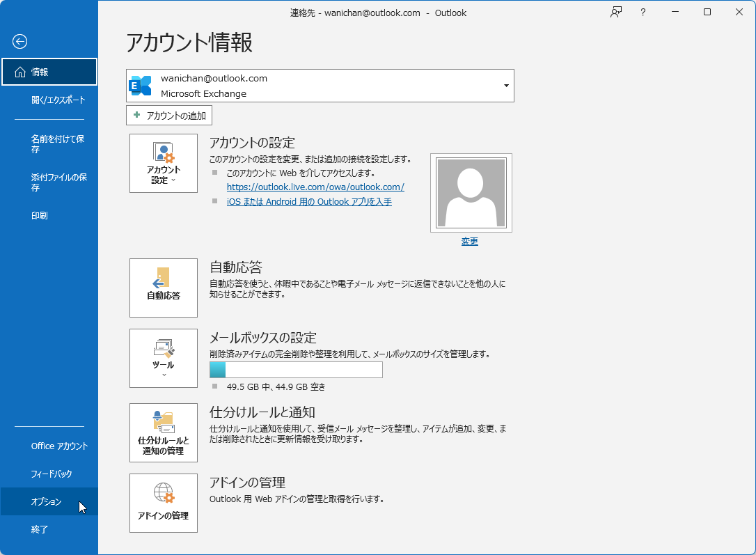The image size is (756, 555).
Task: Click the アカウント情報 heading
Action: click(189, 42)
